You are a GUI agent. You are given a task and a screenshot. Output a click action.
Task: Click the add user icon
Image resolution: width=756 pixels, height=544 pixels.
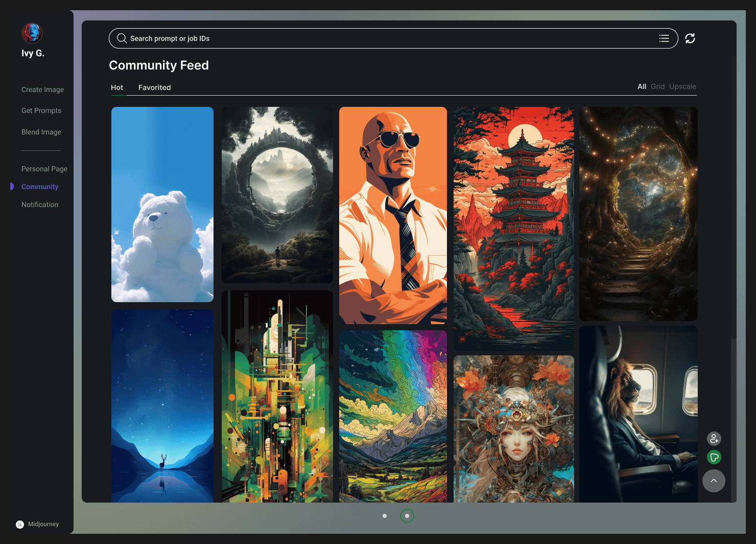(714, 439)
